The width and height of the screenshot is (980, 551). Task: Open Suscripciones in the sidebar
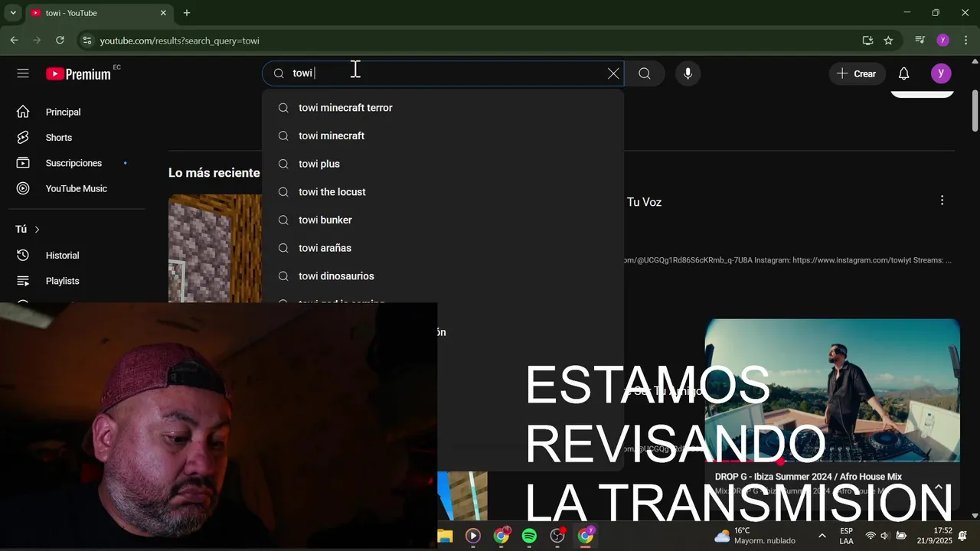[77, 163]
